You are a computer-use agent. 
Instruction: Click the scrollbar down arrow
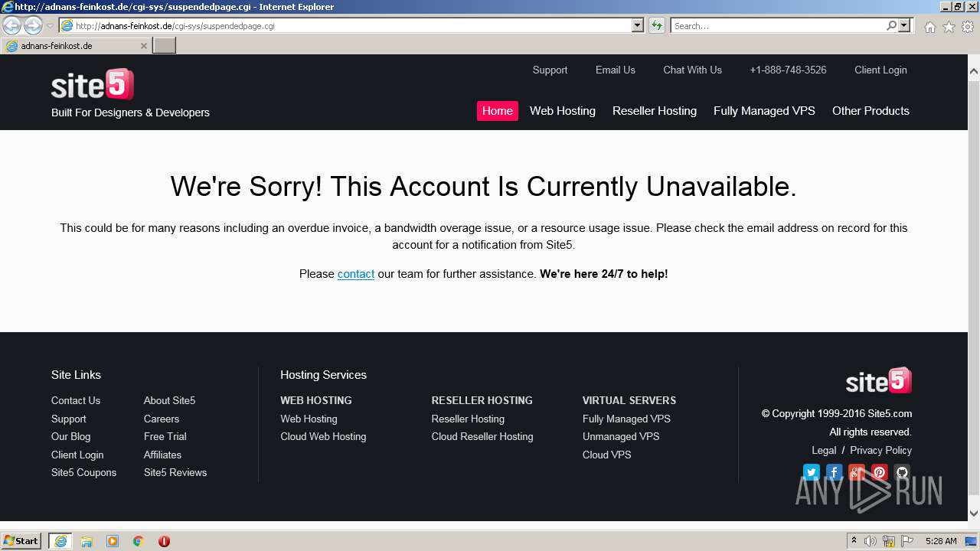pos(974,514)
